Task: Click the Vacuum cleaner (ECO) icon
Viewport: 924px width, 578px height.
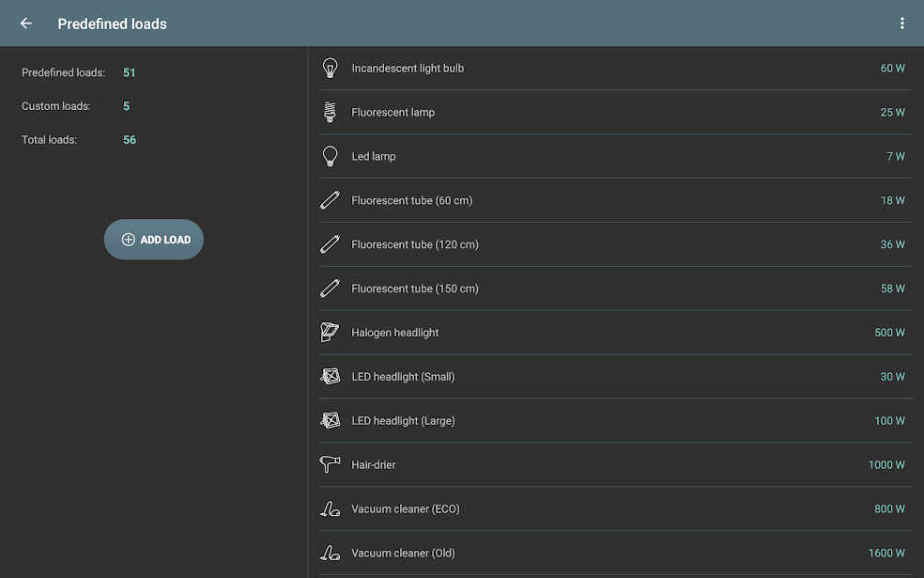Action: 330,508
